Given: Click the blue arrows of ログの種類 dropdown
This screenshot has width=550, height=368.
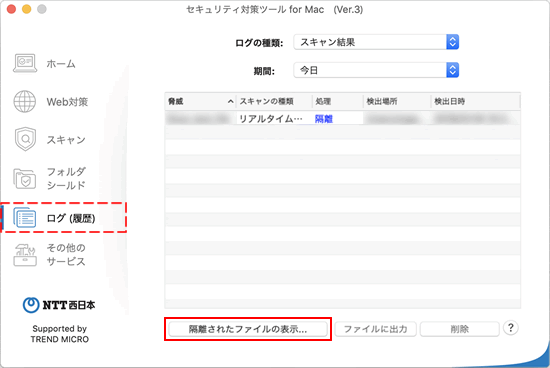Looking at the screenshot, I should pos(452,42).
